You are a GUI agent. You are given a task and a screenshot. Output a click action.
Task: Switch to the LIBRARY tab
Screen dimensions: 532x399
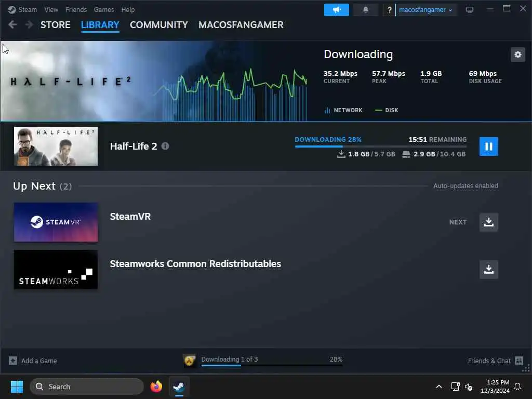(100, 25)
